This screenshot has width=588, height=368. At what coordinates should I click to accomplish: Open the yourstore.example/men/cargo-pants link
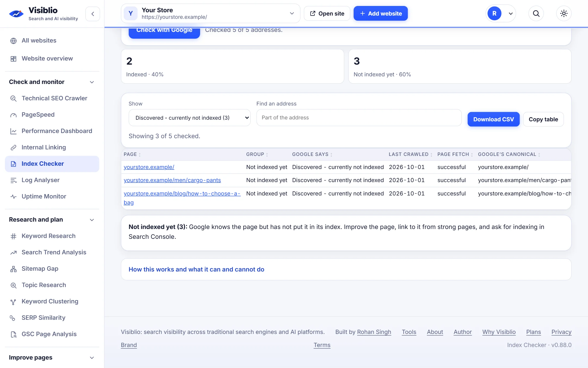172,180
